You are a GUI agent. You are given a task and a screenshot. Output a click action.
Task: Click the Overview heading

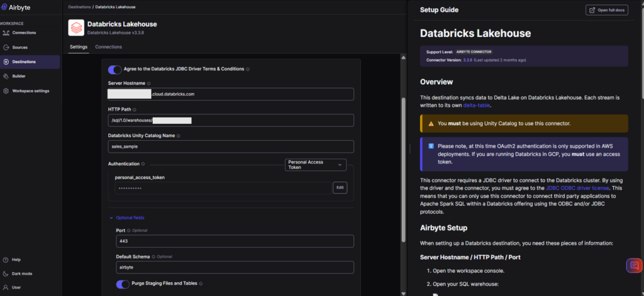tap(436, 82)
